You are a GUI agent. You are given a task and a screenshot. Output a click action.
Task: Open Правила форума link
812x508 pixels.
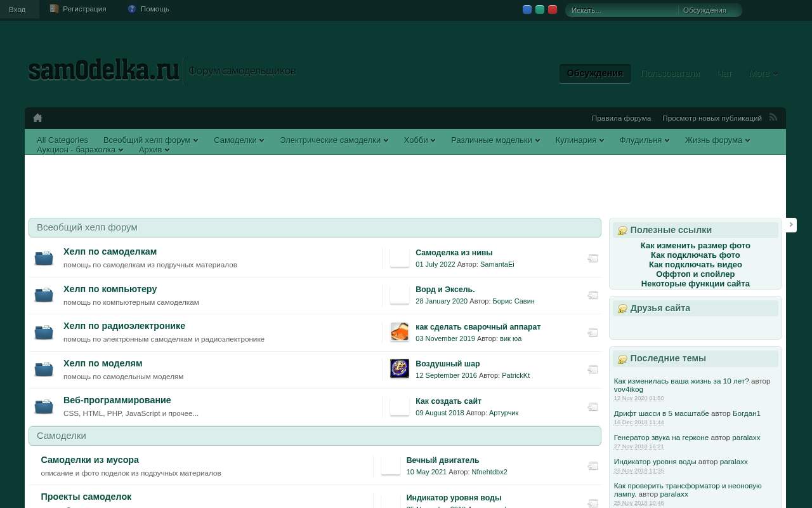point(621,118)
